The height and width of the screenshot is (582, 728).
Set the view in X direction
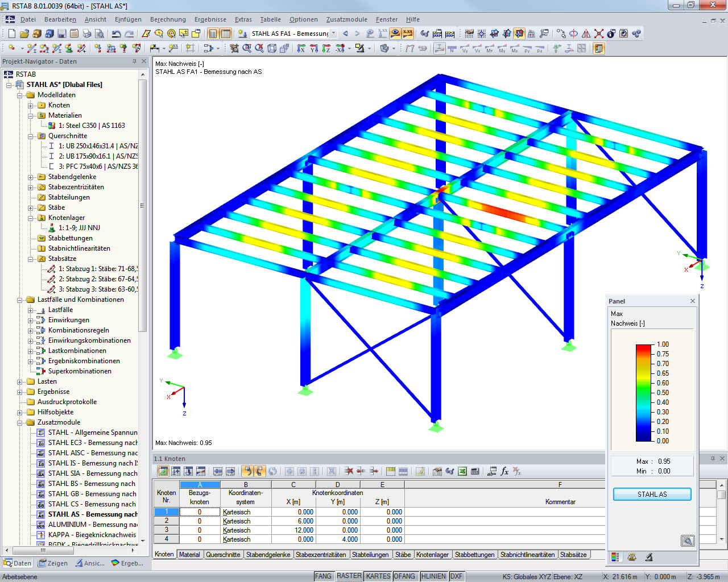tap(301, 48)
